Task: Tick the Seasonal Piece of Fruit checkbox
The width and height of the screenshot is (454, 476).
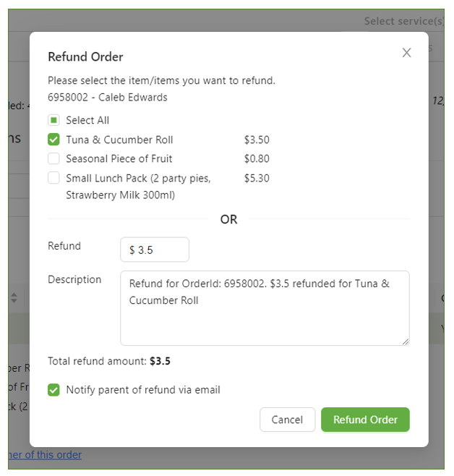Action: click(53, 158)
